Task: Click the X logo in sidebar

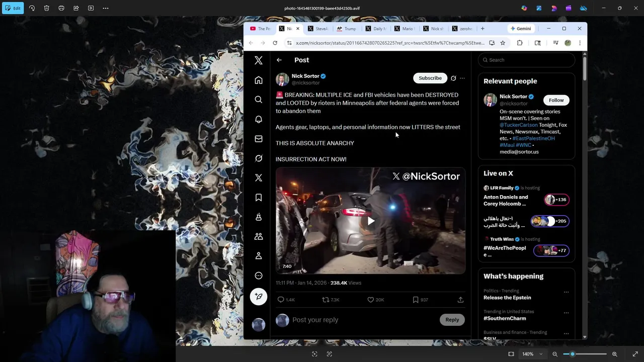Action: [x=259, y=60]
